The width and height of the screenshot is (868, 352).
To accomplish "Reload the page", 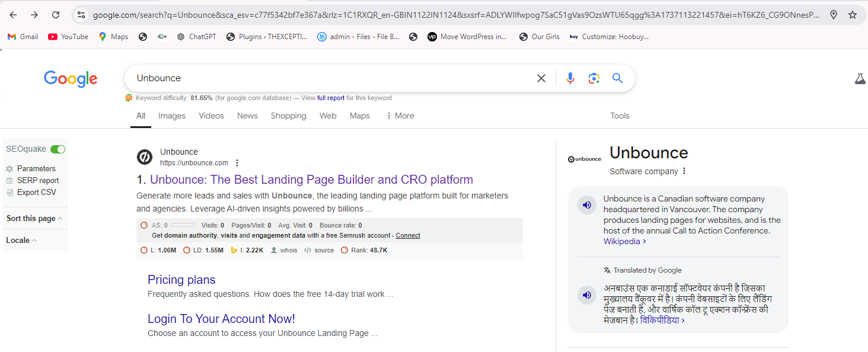I will 56,15.
